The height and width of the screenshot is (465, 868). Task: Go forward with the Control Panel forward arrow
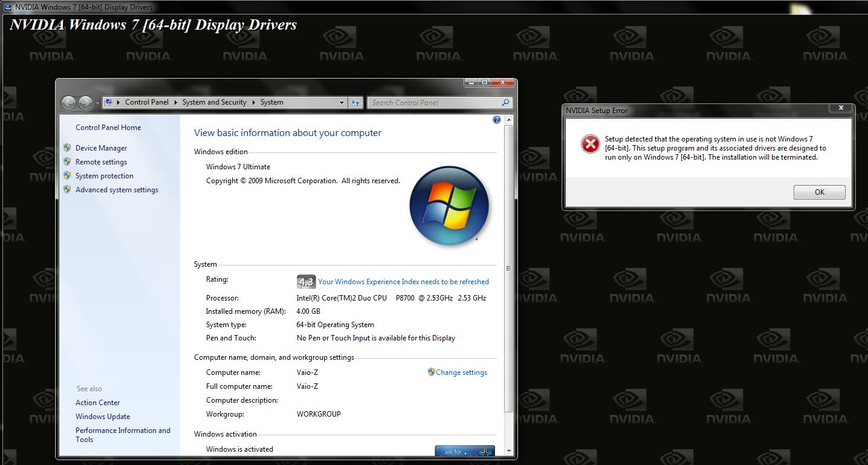tap(85, 103)
